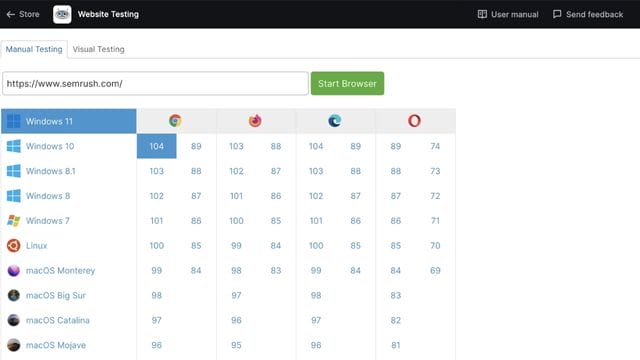Select the Chrome browser icon column
Image resolution: width=640 pixels, height=360 pixels.
pyautogui.click(x=176, y=121)
